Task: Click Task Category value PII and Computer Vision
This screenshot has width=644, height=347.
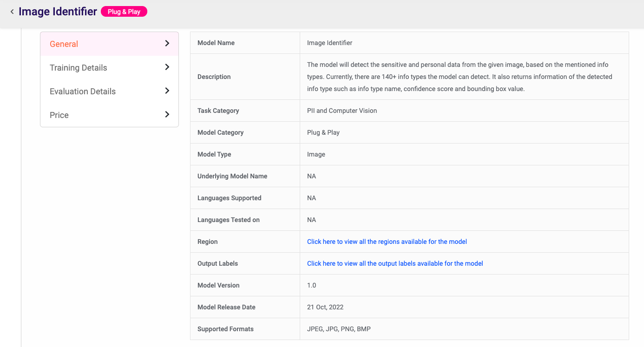Action: [342, 111]
